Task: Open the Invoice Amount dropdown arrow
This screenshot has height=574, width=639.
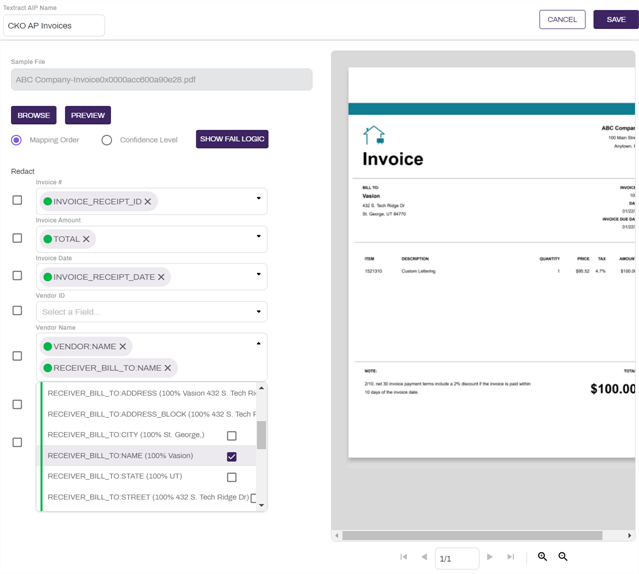Action: coord(258,236)
